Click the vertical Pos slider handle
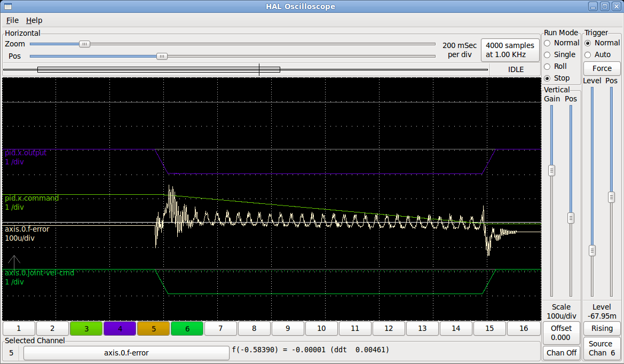This screenshot has width=624, height=364. [x=571, y=218]
